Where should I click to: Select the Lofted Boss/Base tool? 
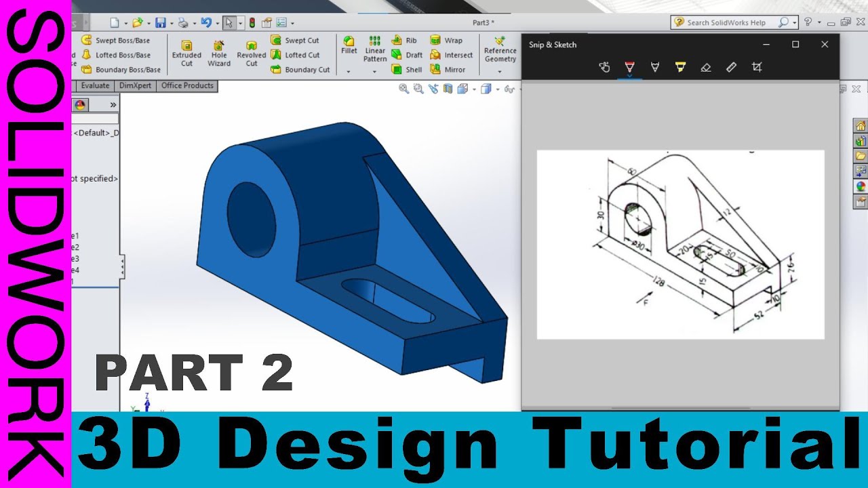116,55
